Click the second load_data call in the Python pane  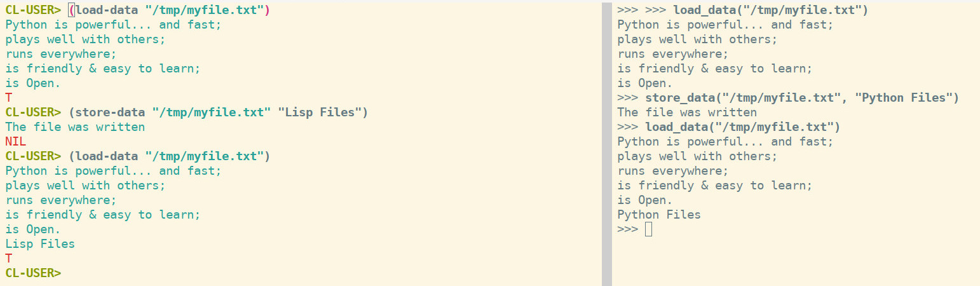click(743, 127)
